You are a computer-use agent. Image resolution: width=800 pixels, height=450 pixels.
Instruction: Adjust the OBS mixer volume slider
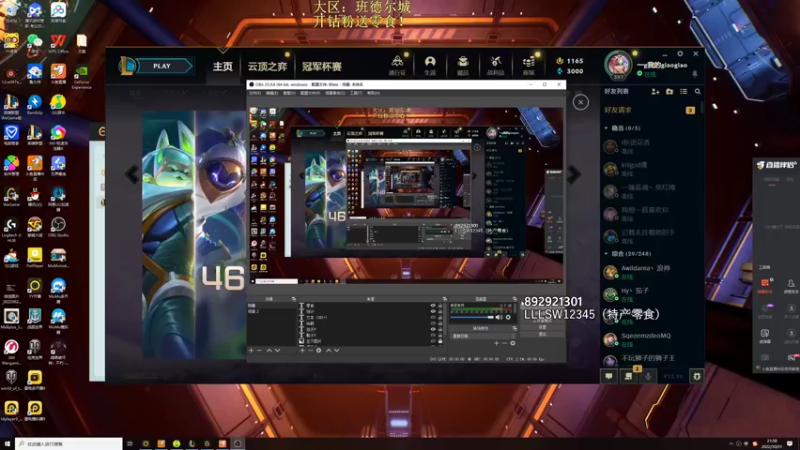tap(472, 317)
